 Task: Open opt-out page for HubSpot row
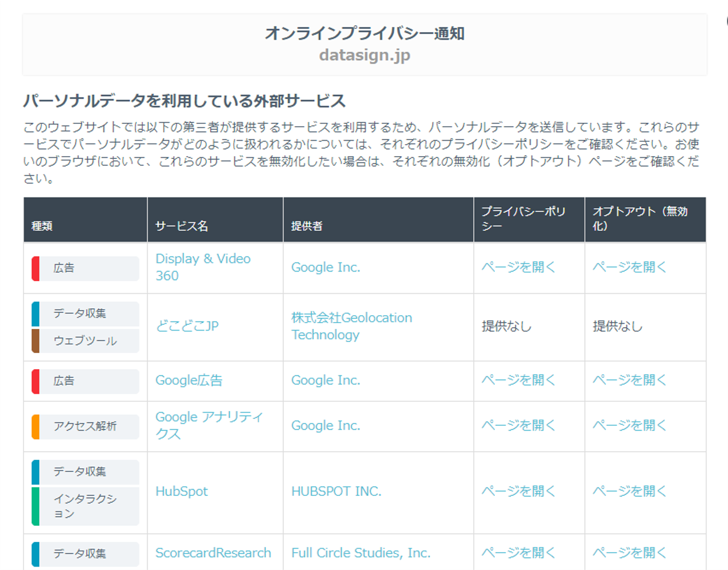pyautogui.click(x=629, y=491)
